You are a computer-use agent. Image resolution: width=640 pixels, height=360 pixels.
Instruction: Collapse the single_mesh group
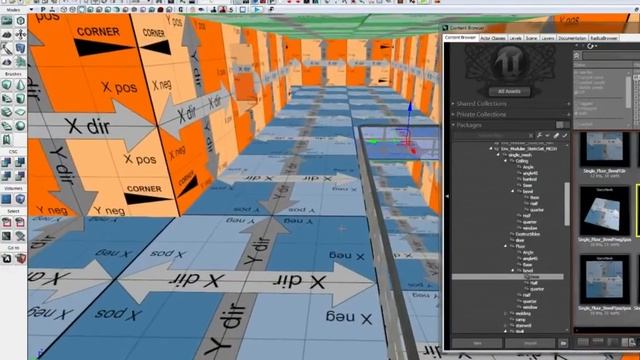pyautogui.click(x=498, y=155)
